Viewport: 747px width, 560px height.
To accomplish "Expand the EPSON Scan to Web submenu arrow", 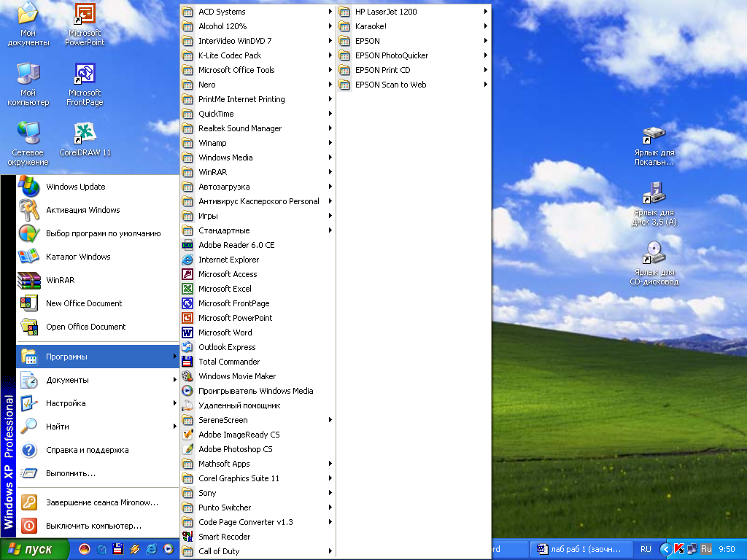I will pos(485,85).
